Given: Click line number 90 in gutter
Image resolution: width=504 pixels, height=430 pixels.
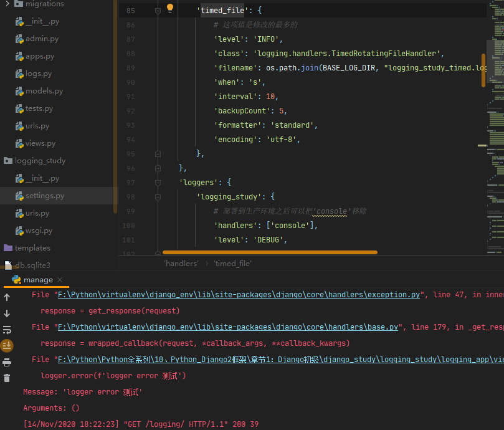Looking at the screenshot, I should (x=130, y=82).
